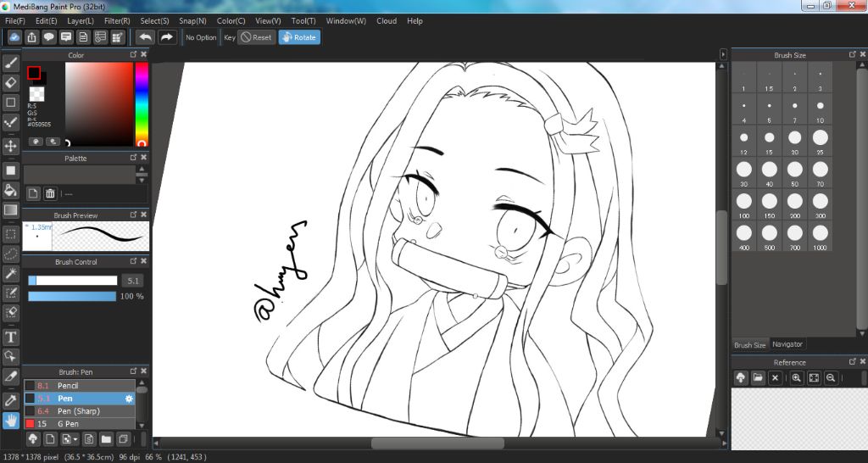Screen dimensions: 868x463
Task: Select the Operation tool
Action: point(10,356)
